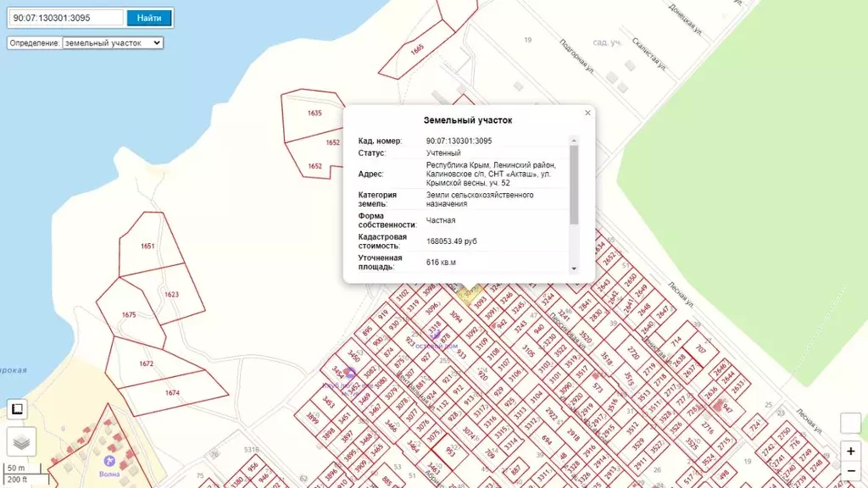Click the popup scrollbar thumb

pyautogui.click(x=574, y=185)
